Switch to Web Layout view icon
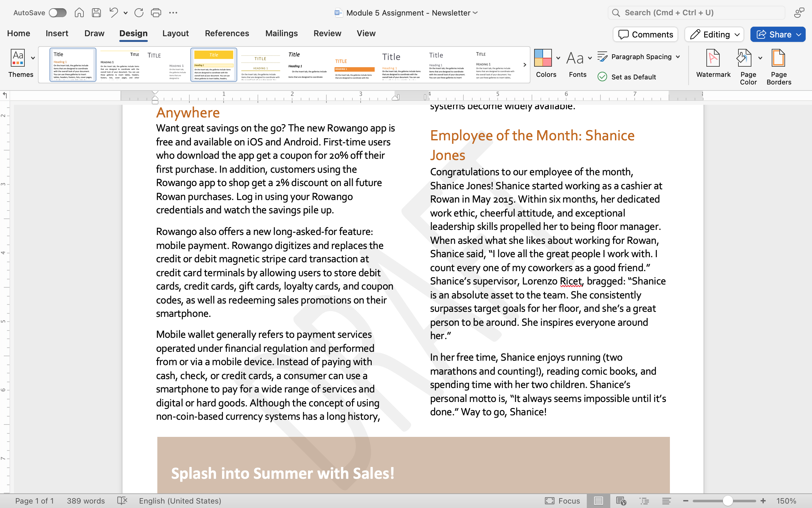Image resolution: width=812 pixels, height=508 pixels. pyautogui.click(x=621, y=501)
